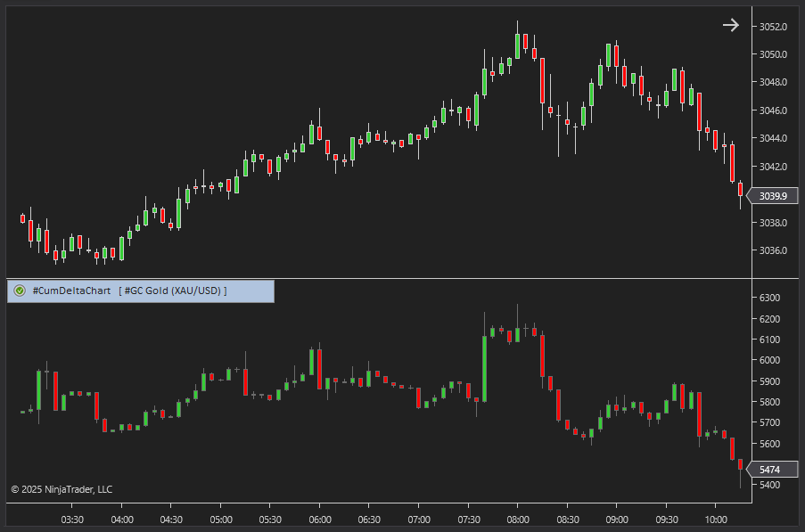Click the 3044.0 label on price axis
The image size is (805, 532).
pos(774,138)
